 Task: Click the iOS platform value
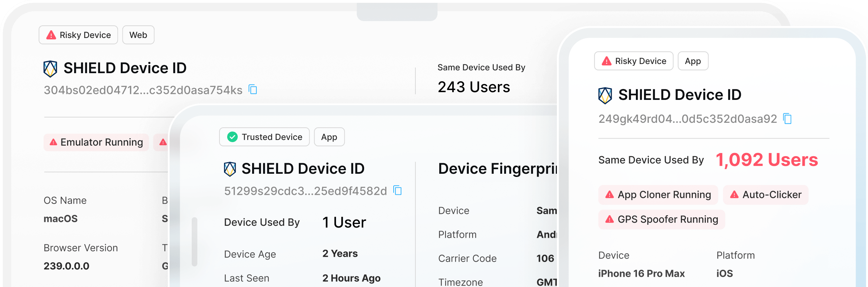pyautogui.click(x=725, y=274)
